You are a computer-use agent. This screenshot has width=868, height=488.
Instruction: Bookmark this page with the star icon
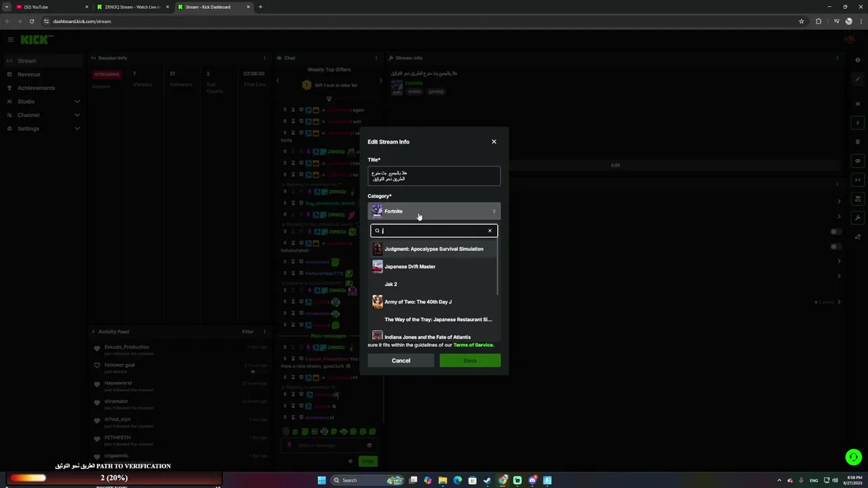(802, 21)
